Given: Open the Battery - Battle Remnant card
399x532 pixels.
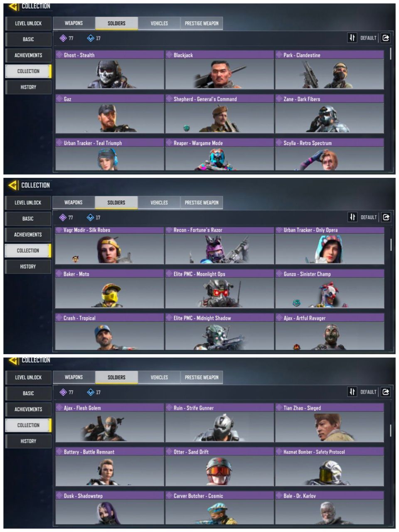Looking at the screenshot, I should [x=110, y=467].
